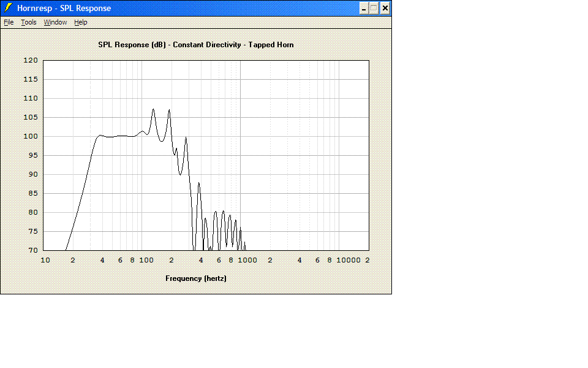Viewport: 588px width, 368px height.
Task: Click the 70 dB y-axis label
Action: click(33, 250)
